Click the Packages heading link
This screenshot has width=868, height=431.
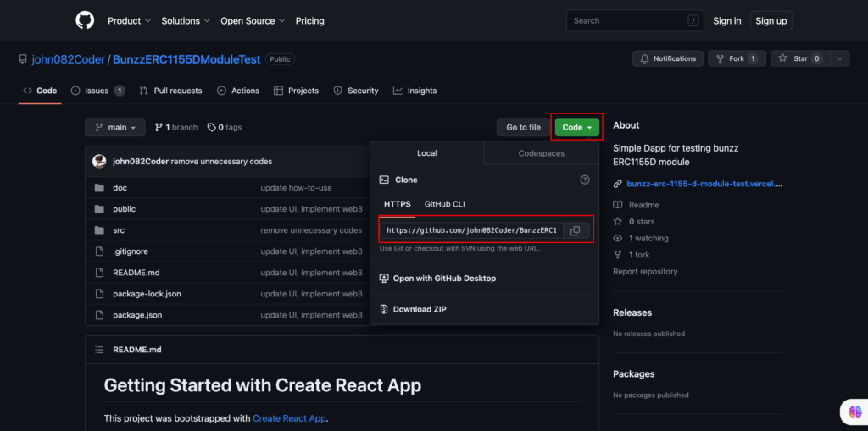pyautogui.click(x=634, y=374)
